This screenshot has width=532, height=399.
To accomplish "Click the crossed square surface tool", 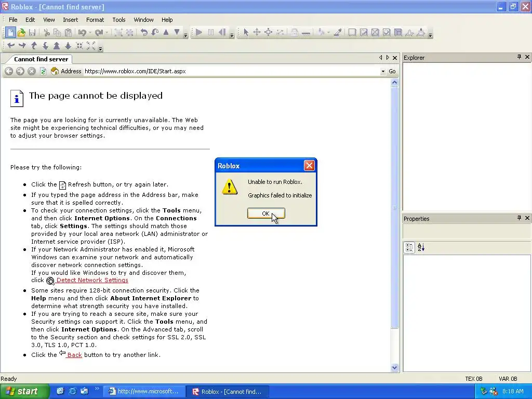I will [x=375, y=33].
